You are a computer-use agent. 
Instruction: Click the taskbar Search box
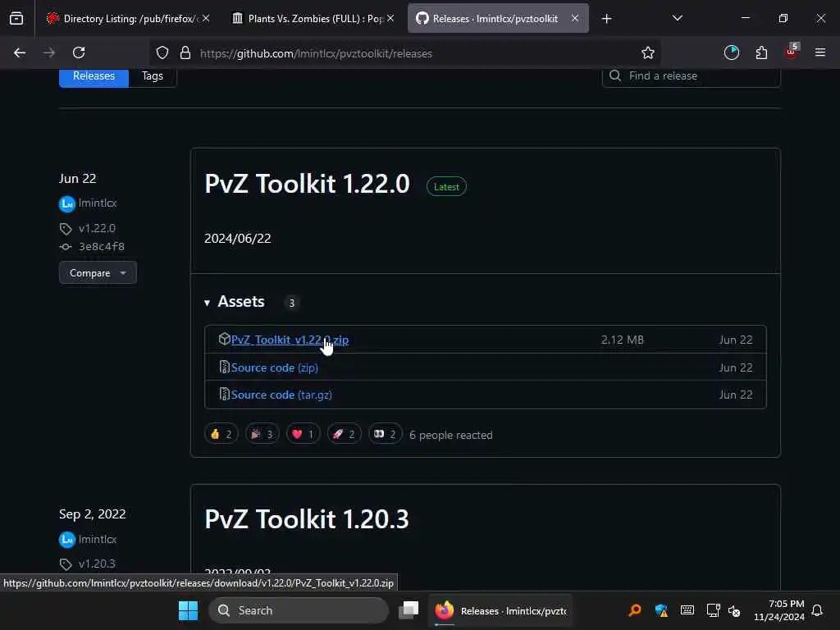coord(299,610)
